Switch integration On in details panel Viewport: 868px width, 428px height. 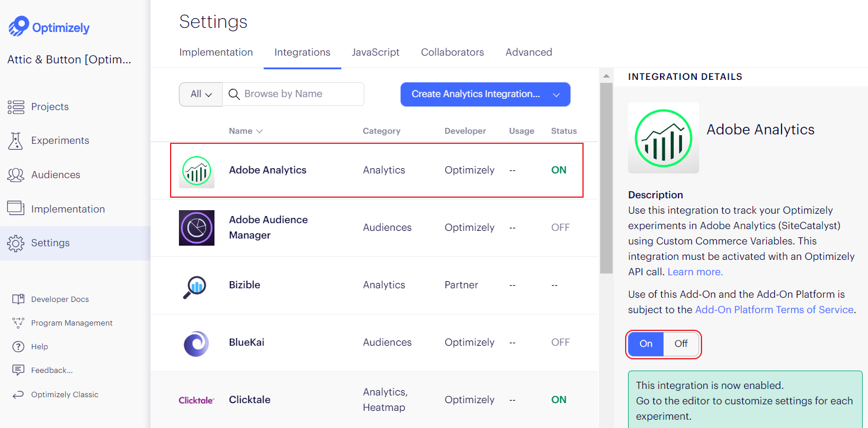(x=646, y=344)
